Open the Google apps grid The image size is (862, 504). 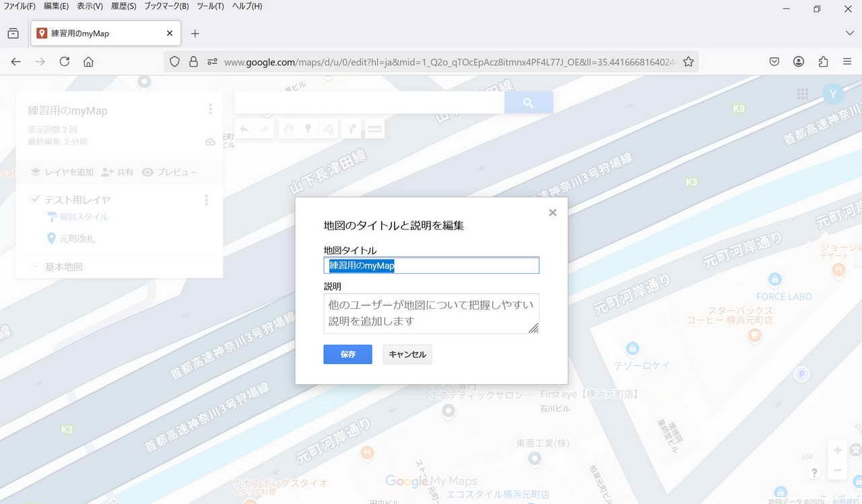coord(802,94)
